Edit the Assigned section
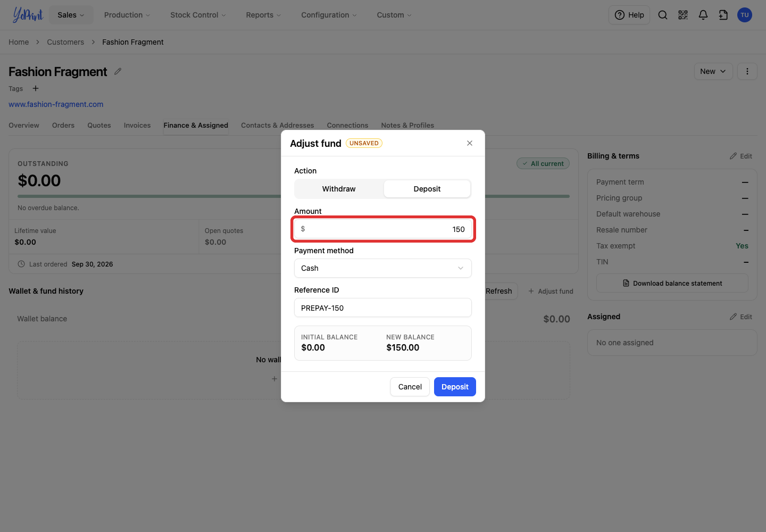Image resolution: width=766 pixels, height=532 pixels. (x=741, y=317)
